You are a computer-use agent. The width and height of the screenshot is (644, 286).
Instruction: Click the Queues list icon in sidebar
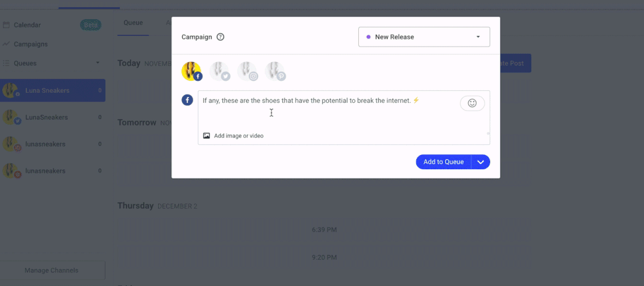click(6, 63)
